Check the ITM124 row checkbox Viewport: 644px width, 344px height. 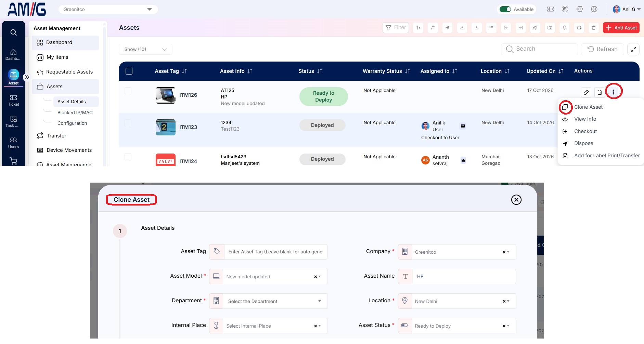pyautogui.click(x=128, y=157)
